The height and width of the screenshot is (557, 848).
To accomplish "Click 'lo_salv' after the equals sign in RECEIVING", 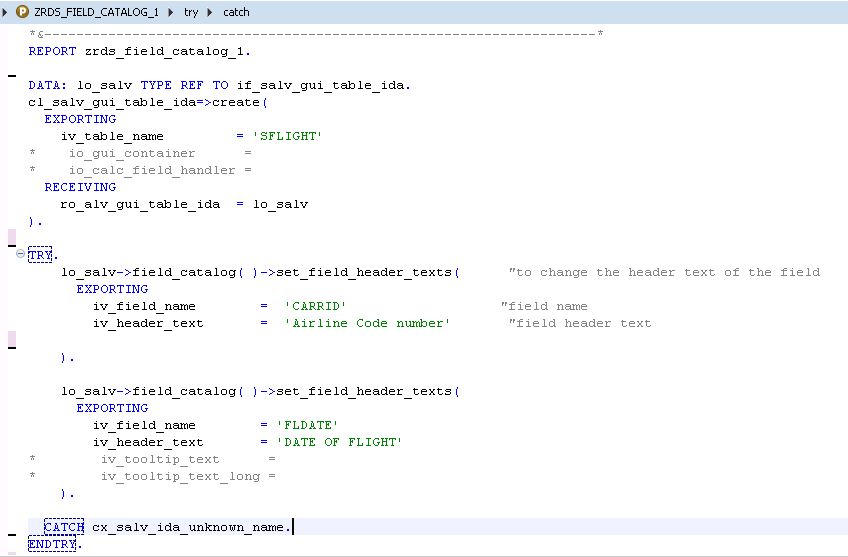I will coord(280,204).
